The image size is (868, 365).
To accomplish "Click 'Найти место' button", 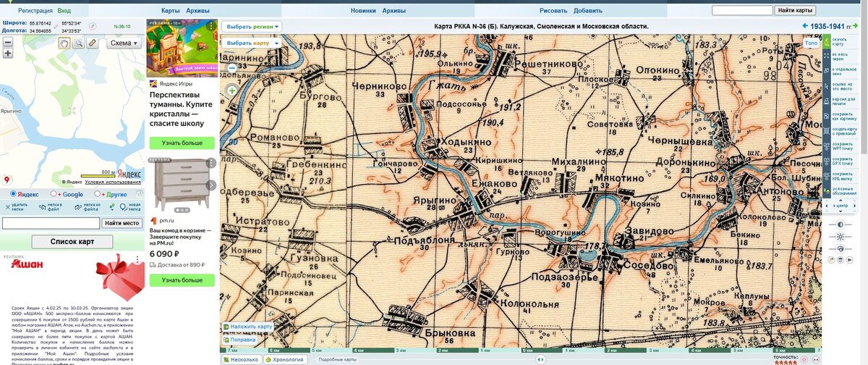I will [x=122, y=223].
